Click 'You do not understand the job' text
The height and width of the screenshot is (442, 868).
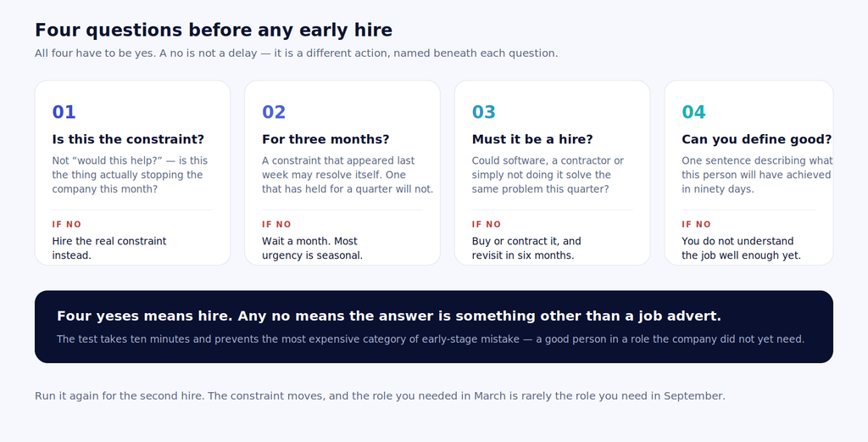[741, 248]
